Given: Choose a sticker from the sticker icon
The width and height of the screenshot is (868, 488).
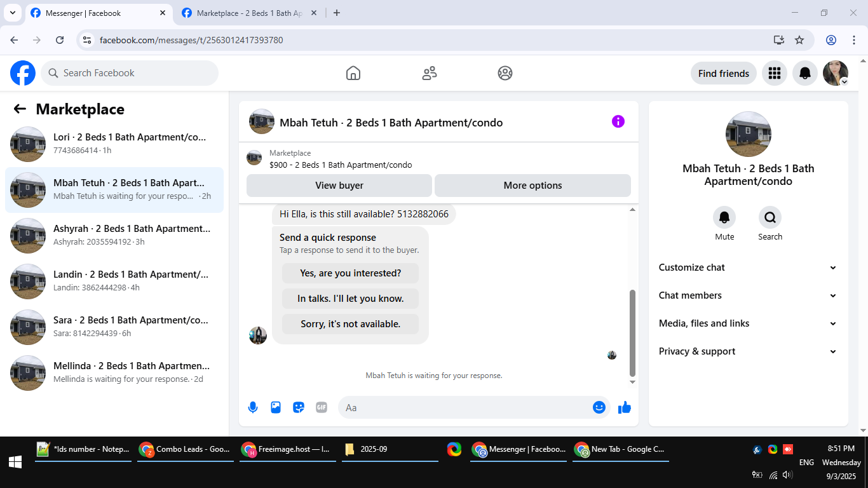Looking at the screenshot, I should pos(299,407).
